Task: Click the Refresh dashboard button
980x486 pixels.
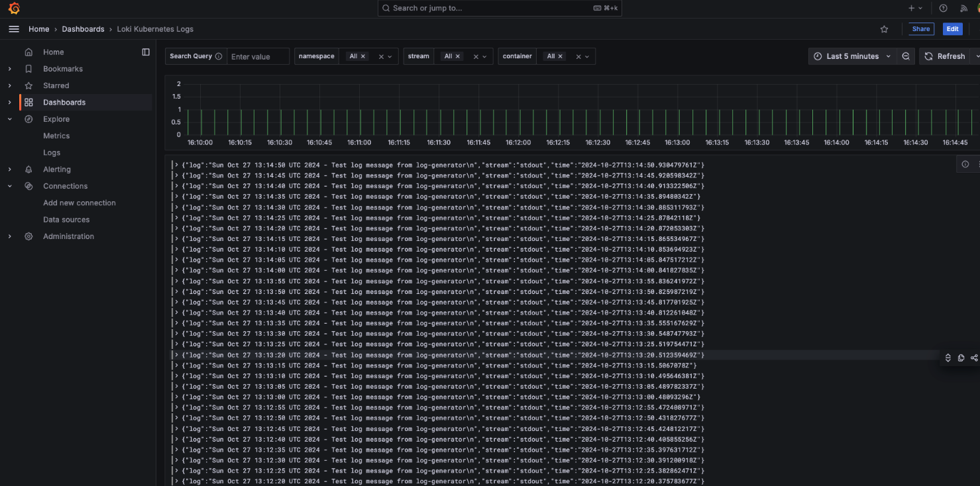Action: click(945, 56)
